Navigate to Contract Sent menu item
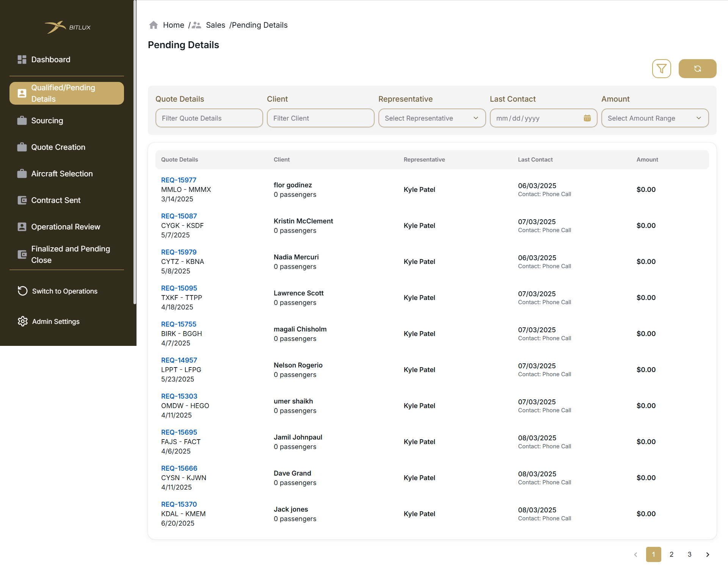 click(x=56, y=200)
